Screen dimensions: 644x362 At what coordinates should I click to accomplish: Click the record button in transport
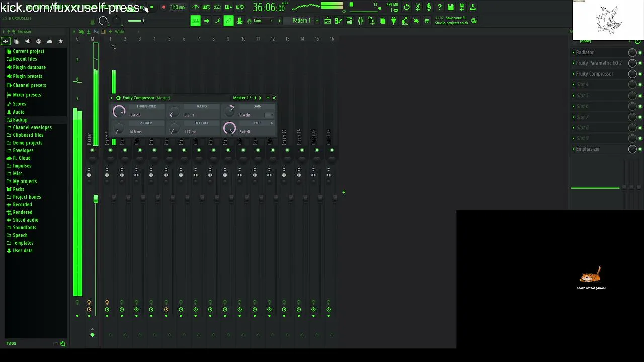click(164, 7)
